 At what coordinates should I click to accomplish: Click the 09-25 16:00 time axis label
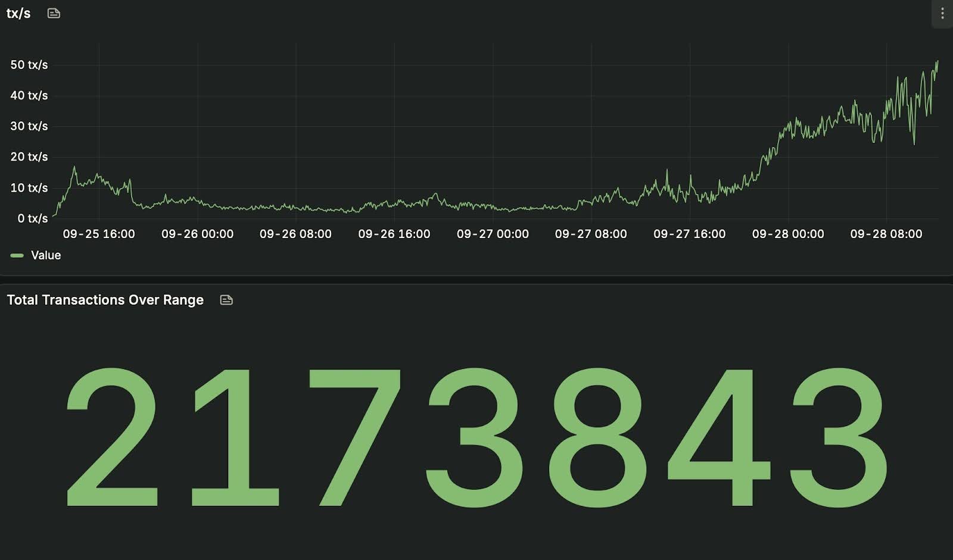99,234
